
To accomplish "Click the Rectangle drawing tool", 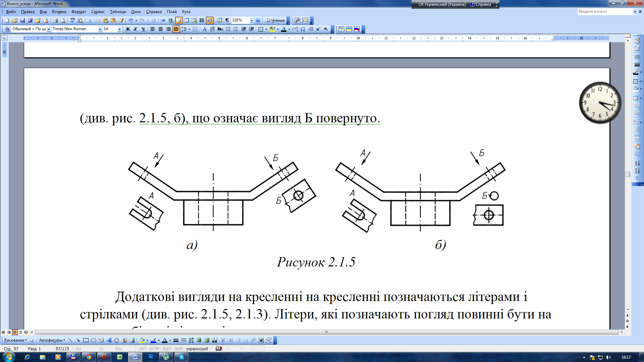I will click(x=86, y=340).
